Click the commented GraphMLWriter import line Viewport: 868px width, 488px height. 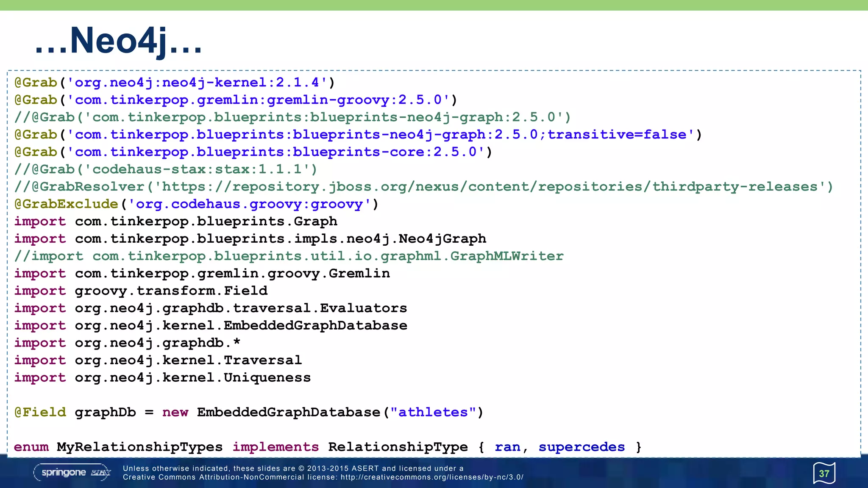point(288,256)
